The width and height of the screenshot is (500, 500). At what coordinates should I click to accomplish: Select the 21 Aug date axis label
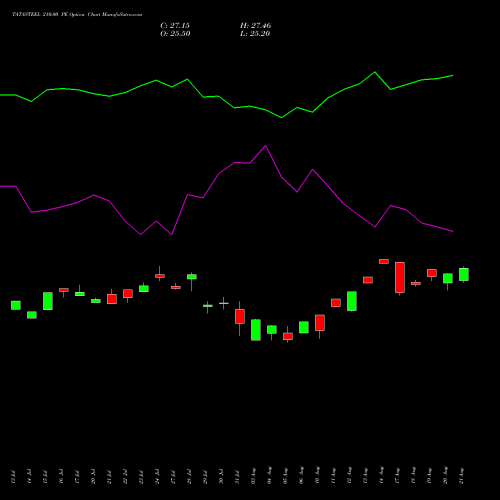click(461, 476)
